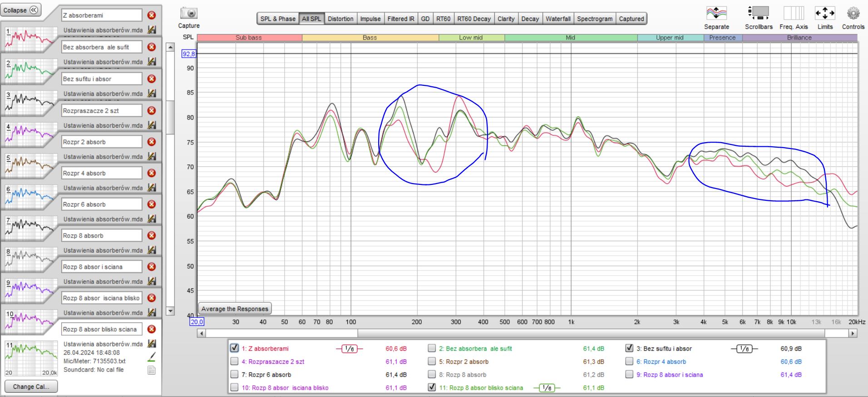Click smoothing 1/6 indicator for trace 3
Viewport: 868px width, 397px height.
[x=744, y=348]
